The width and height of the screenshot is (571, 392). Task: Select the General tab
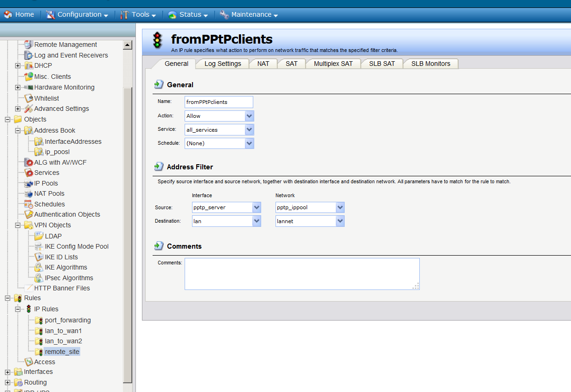coord(176,64)
